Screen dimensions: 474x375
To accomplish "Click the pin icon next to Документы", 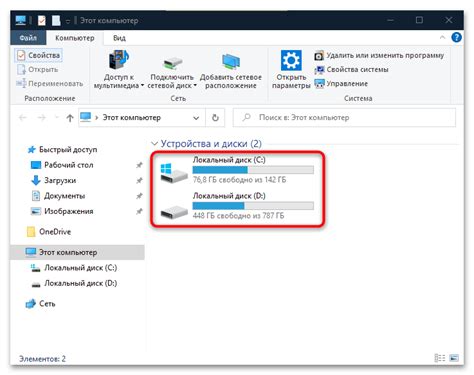I will pos(139,196).
